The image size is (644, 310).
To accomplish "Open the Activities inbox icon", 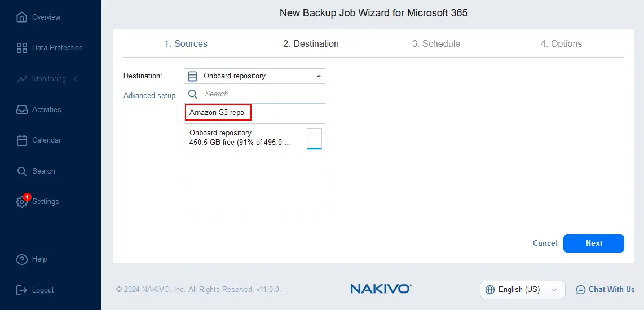I will pyautogui.click(x=22, y=110).
